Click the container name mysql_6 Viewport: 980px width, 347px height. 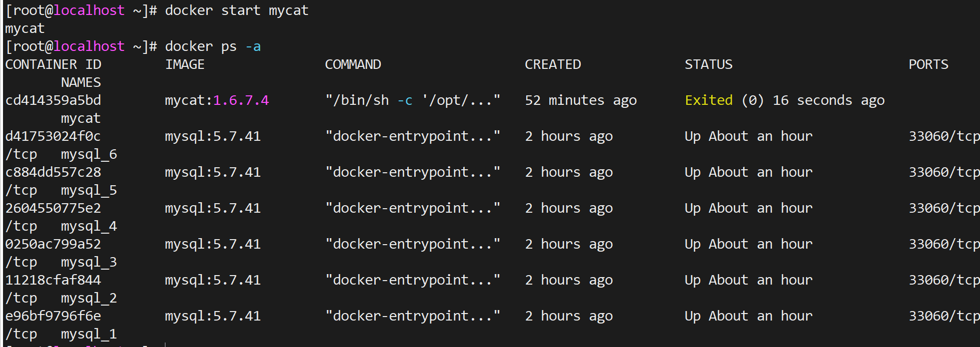89,154
